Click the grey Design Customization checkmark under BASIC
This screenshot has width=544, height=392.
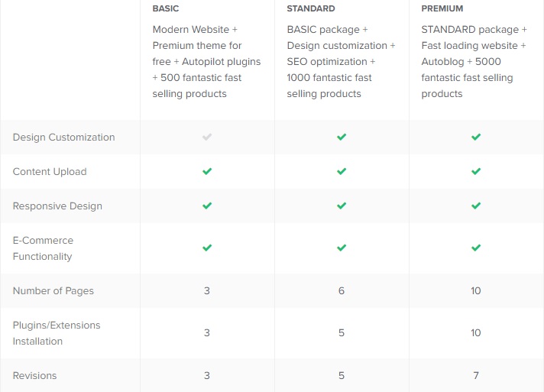[x=207, y=138]
